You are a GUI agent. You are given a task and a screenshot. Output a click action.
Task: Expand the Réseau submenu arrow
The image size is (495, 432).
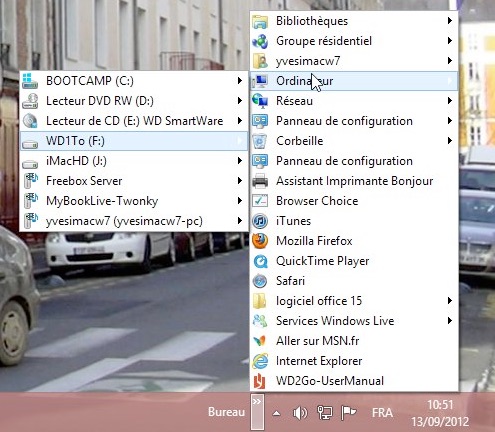click(x=450, y=101)
